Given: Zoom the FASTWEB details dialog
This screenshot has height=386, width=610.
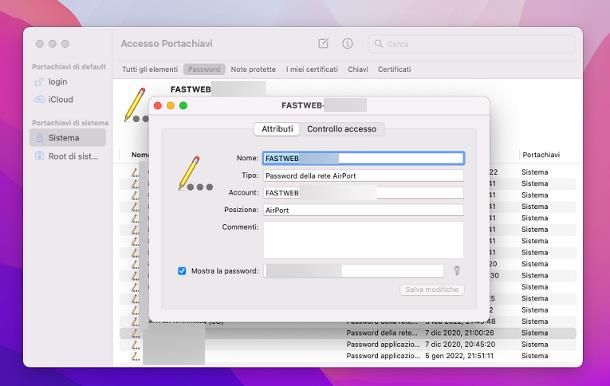Looking at the screenshot, I should coord(183,105).
